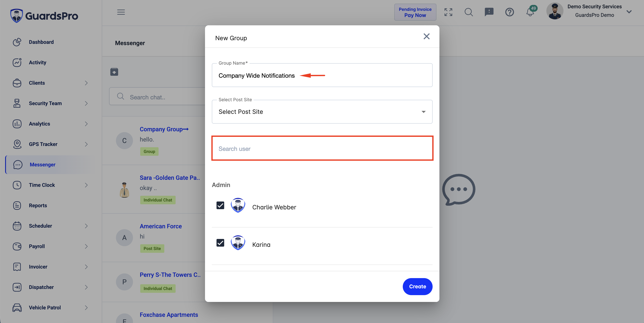The width and height of the screenshot is (644, 323).
Task: Expand the GPS Tracker submenu chevron
Action: coord(86,144)
